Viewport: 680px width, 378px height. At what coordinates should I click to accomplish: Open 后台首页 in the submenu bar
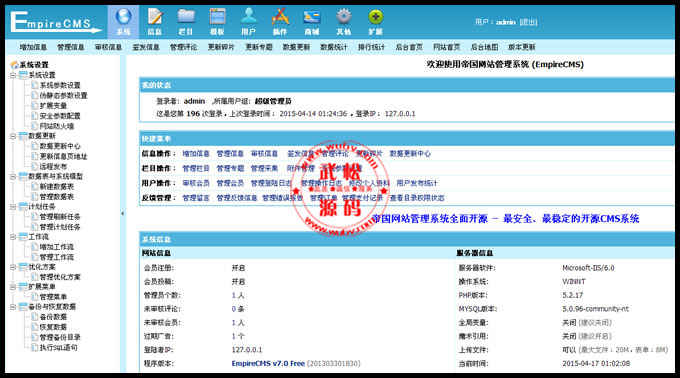point(409,47)
